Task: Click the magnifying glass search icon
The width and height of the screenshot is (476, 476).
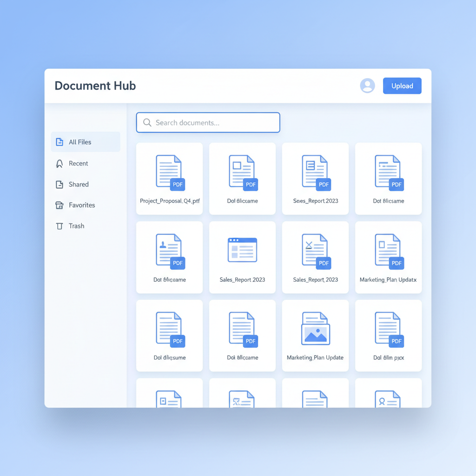Action: pos(147,123)
